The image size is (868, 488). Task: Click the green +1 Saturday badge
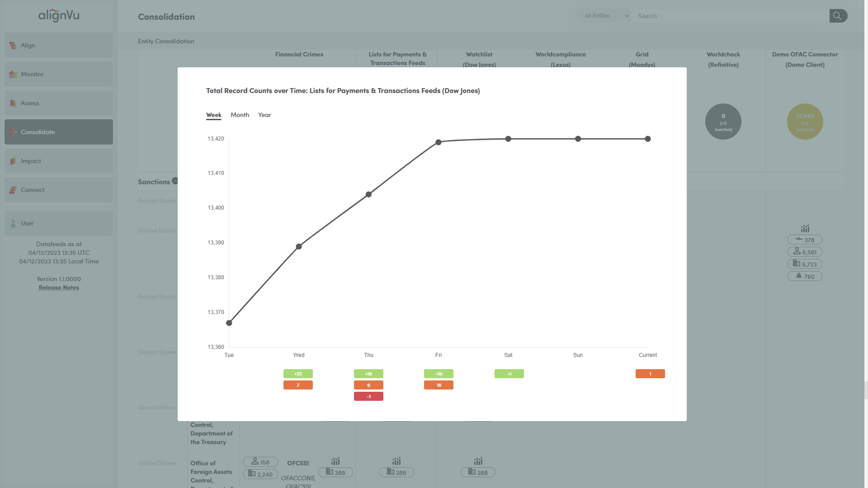(509, 374)
